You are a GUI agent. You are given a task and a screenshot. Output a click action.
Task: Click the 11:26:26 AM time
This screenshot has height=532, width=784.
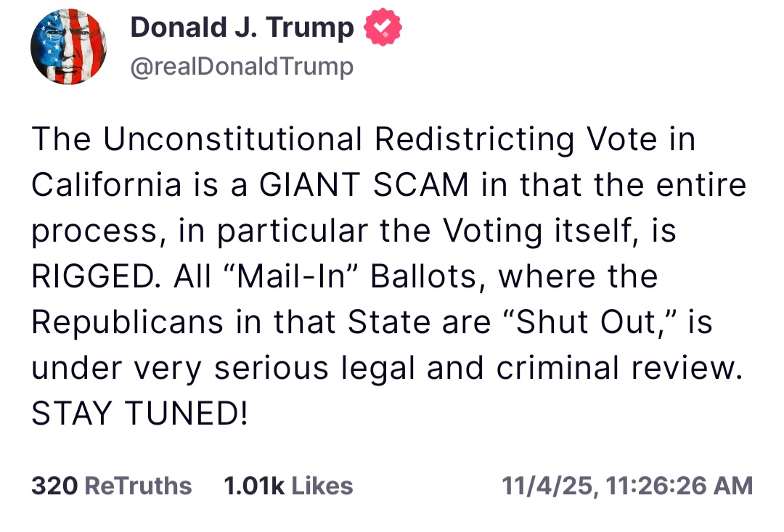pos(679,486)
